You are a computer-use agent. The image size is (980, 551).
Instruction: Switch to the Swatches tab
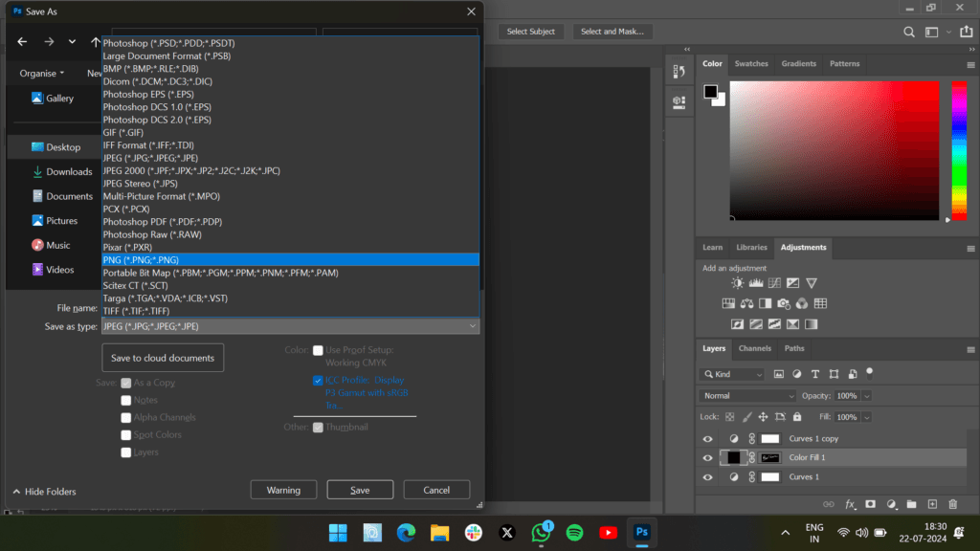751,64
